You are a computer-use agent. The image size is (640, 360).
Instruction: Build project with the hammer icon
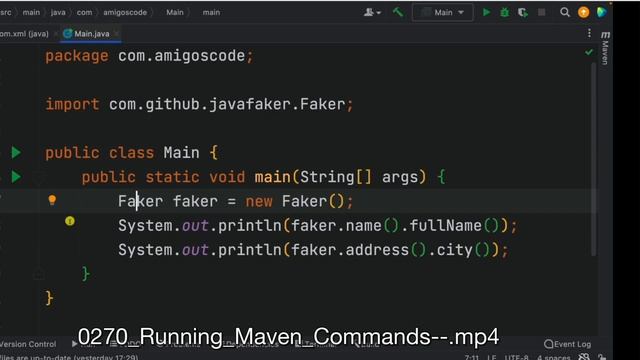tap(398, 12)
